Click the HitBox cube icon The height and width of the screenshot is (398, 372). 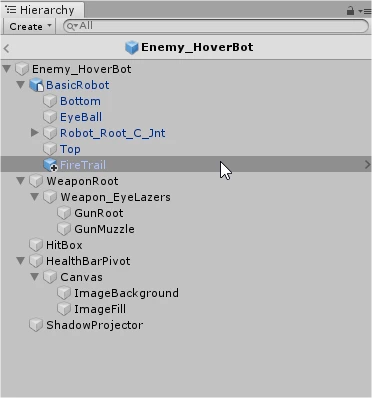36,245
